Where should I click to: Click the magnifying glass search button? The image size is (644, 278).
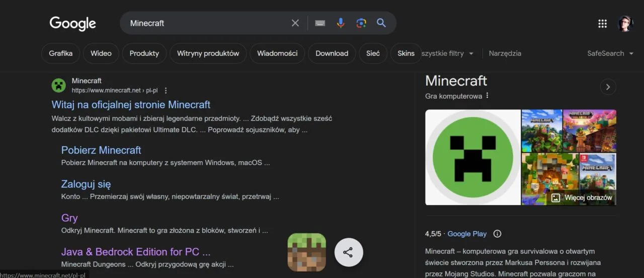(381, 23)
